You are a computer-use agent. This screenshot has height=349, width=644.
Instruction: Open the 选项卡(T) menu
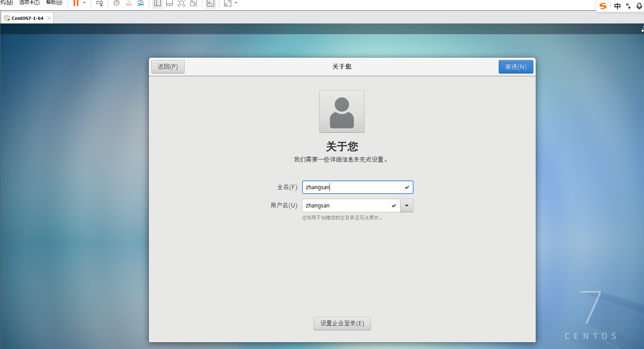(x=29, y=2)
